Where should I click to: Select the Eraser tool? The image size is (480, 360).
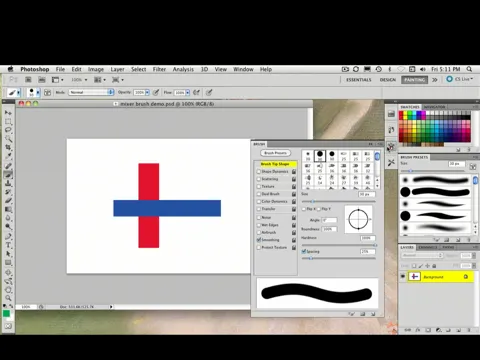click(8, 200)
